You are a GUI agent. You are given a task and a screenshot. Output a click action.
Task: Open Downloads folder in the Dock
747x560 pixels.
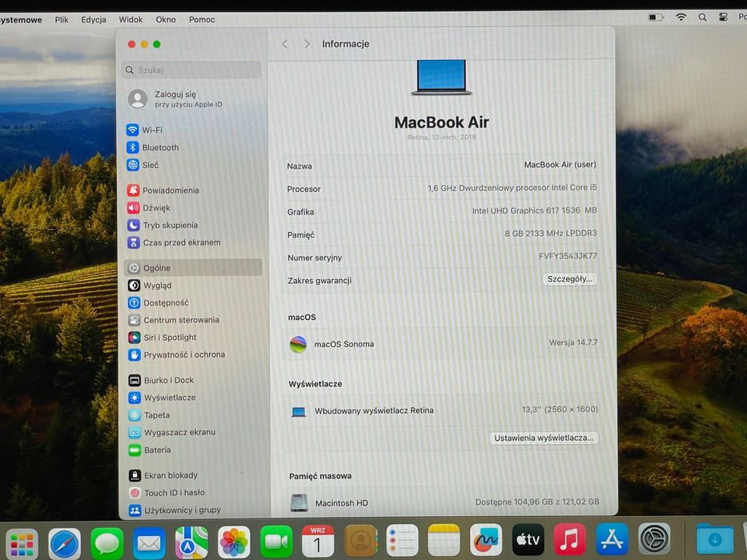(715, 539)
